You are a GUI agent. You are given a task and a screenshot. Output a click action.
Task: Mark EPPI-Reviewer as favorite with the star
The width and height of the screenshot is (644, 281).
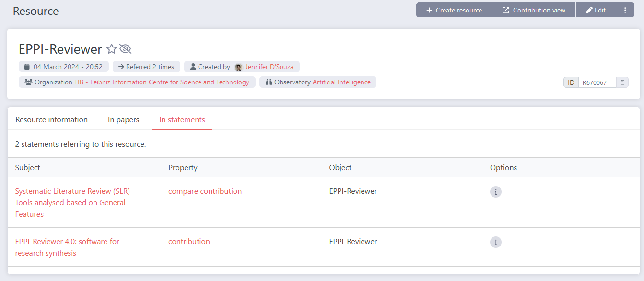111,48
